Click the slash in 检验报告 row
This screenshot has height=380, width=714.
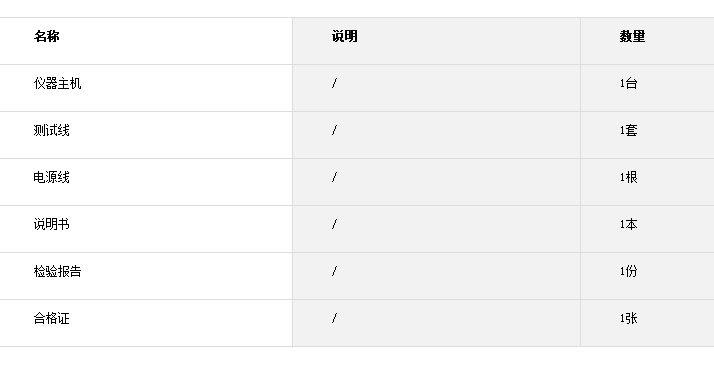pyautogui.click(x=335, y=272)
